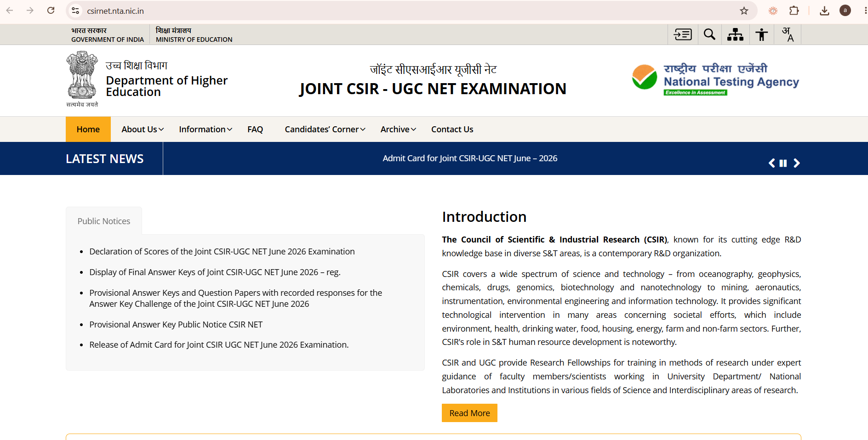Viewport: 868px width, 440px height.
Task: Show previous news item arrow
Action: point(771,163)
